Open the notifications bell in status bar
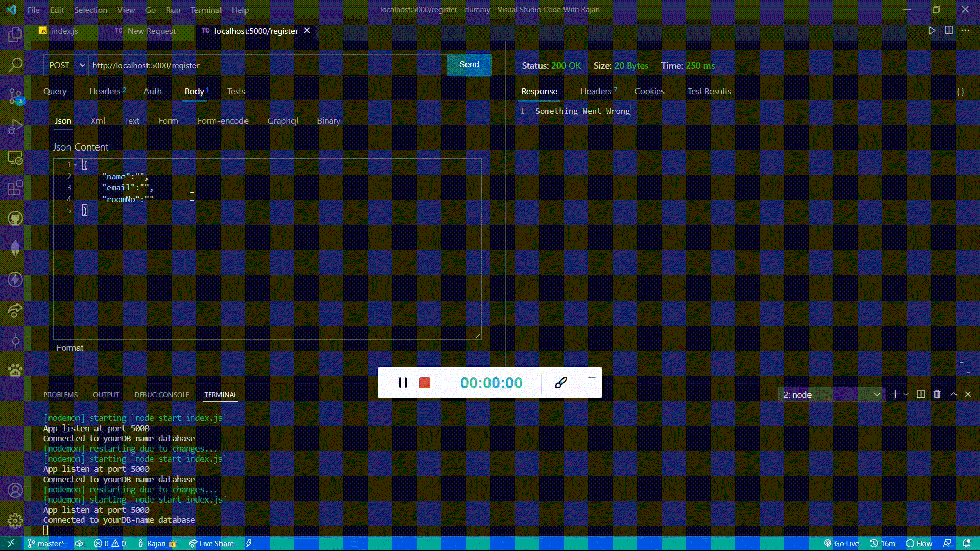This screenshot has height=551, width=980. coord(966,543)
